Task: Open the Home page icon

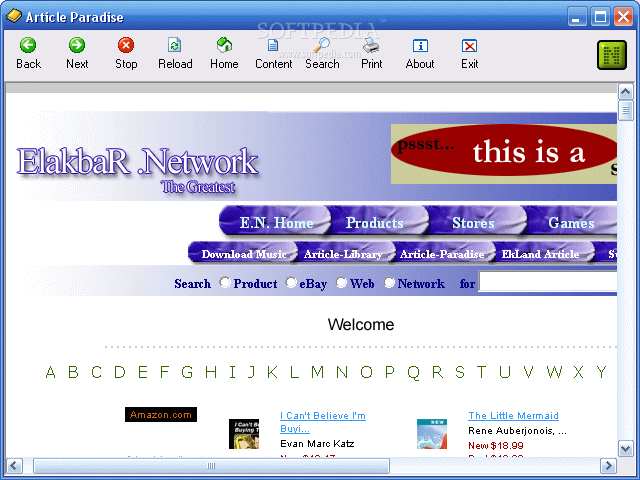Action: pyautogui.click(x=224, y=45)
